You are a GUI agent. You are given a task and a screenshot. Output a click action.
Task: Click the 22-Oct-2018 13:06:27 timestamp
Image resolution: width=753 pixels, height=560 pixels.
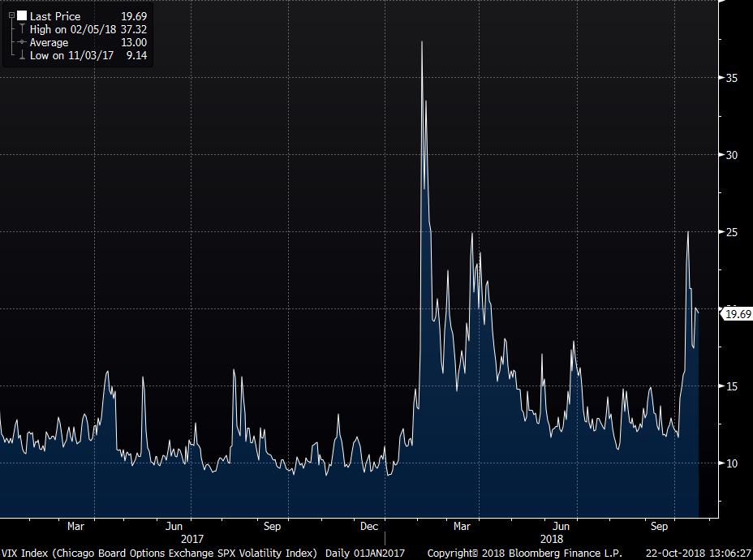tap(699, 554)
